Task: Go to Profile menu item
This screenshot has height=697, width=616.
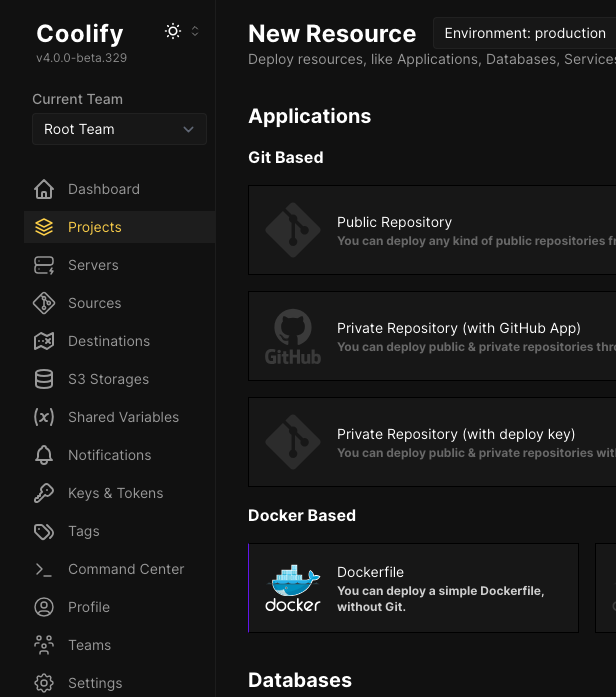Action: (x=120, y=607)
